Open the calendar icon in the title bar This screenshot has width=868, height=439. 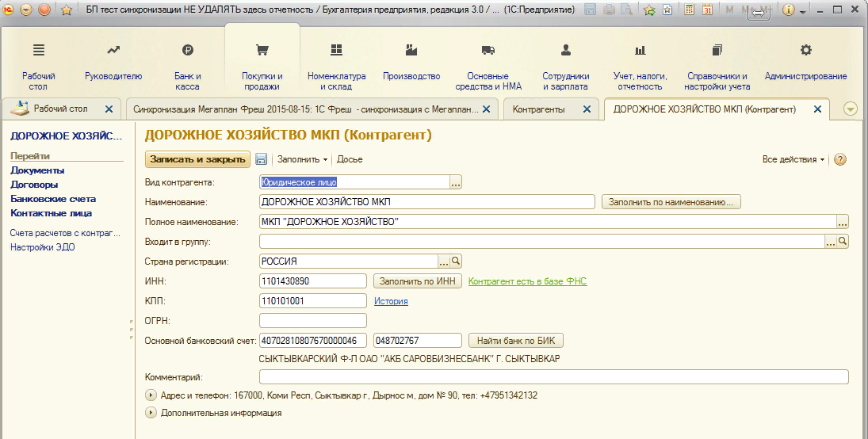(x=707, y=10)
